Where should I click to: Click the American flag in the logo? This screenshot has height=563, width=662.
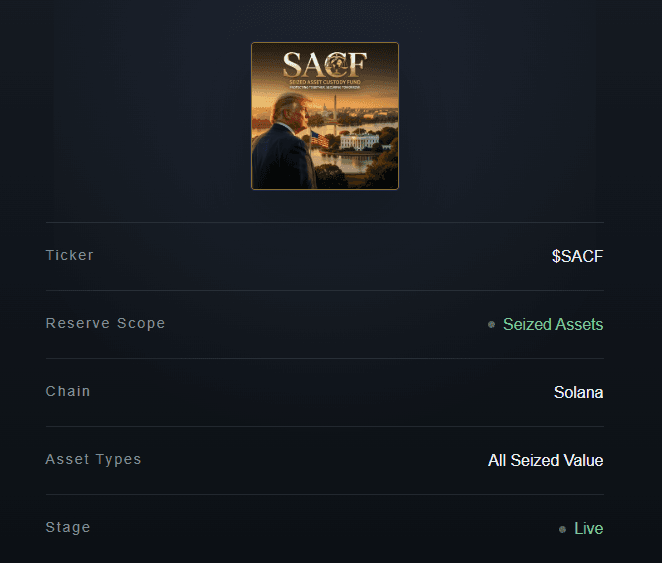tap(320, 139)
